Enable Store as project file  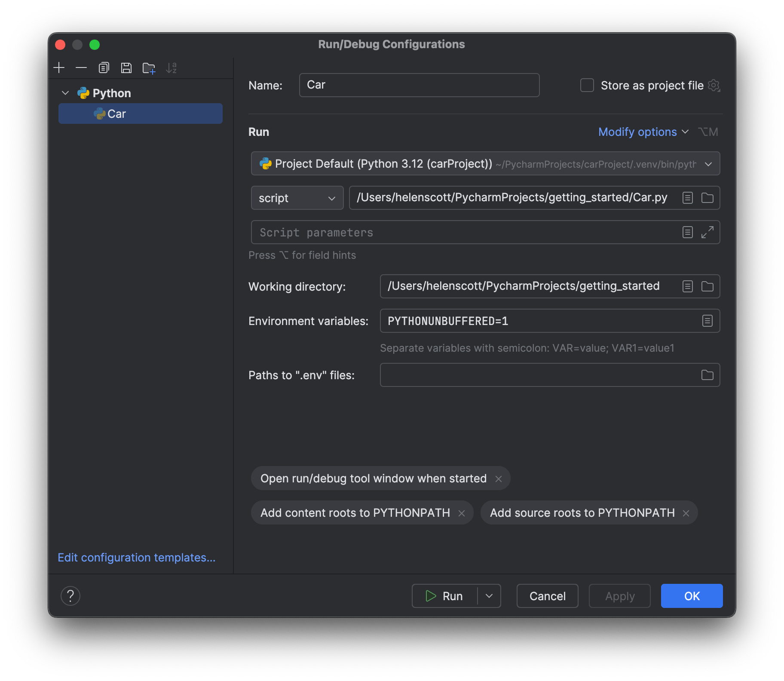pos(587,85)
